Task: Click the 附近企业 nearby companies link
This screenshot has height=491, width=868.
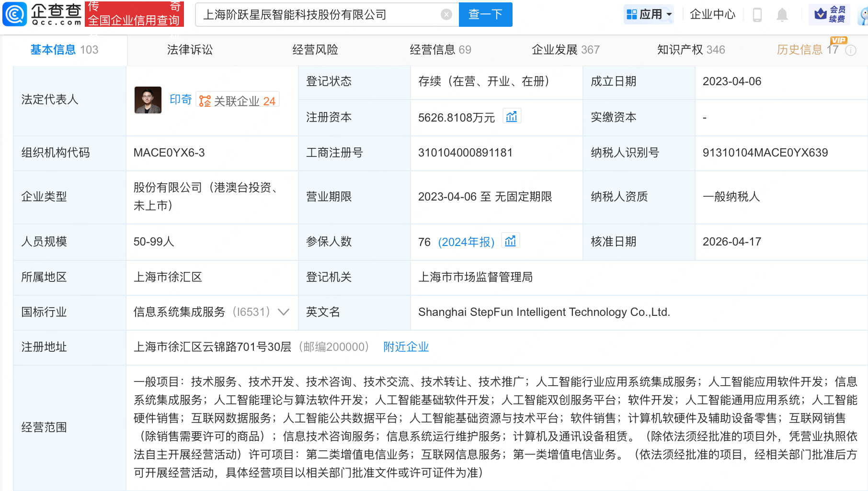Action: pos(406,347)
